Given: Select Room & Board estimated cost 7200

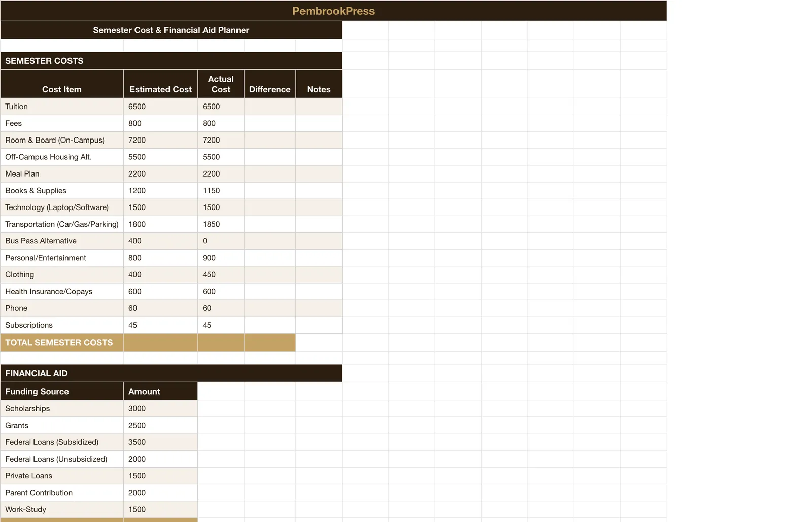Looking at the screenshot, I should [x=160, y=140].
